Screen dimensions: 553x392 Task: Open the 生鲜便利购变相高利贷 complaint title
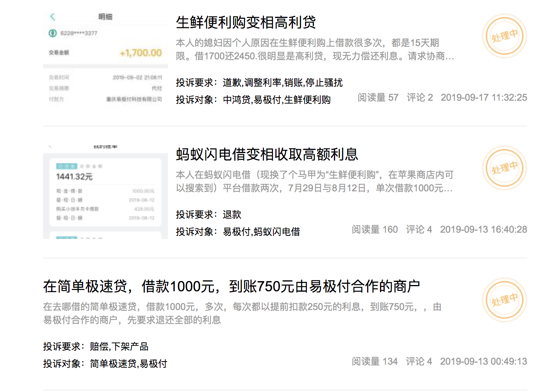246,22
